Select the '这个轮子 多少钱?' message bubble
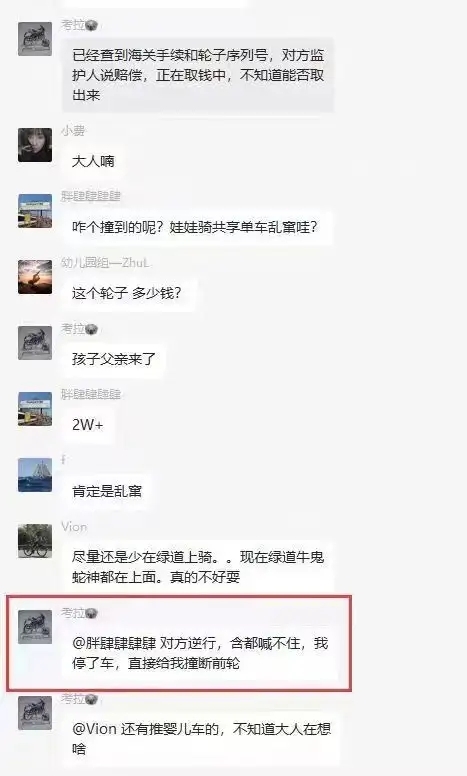This screenshot has height=776, width=467. (127, 293)
